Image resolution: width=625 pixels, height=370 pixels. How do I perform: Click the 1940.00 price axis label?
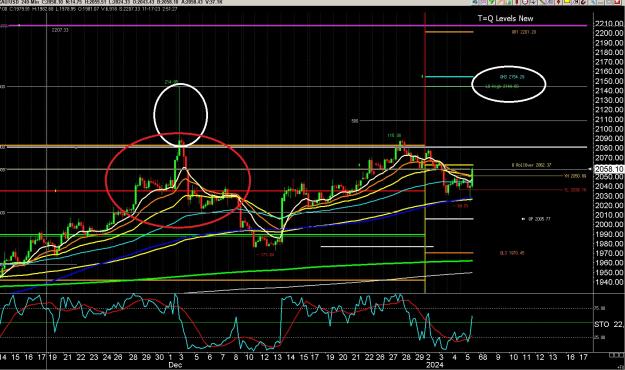coord(609,282)
